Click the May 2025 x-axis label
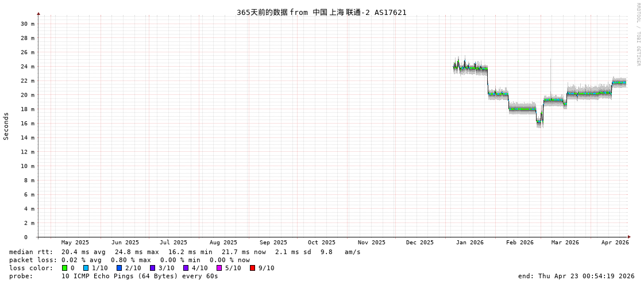 [75, 243]
